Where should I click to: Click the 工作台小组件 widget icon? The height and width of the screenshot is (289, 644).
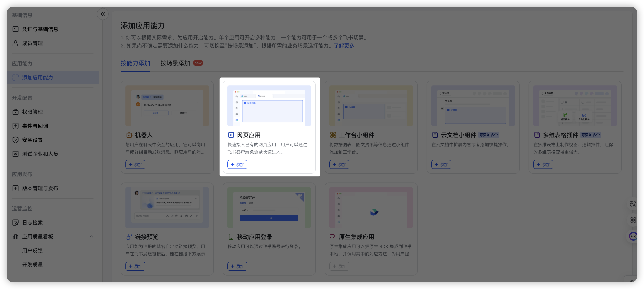333,135
